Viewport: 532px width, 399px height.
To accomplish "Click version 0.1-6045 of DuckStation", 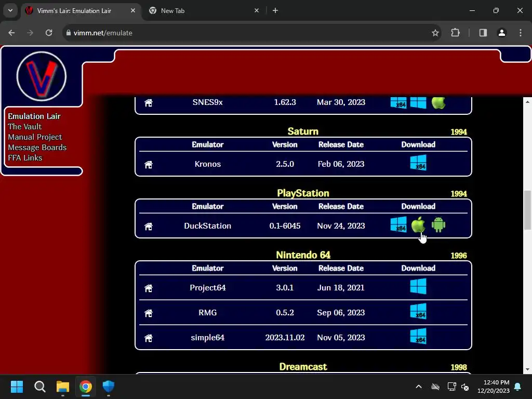I will point(285,225).
